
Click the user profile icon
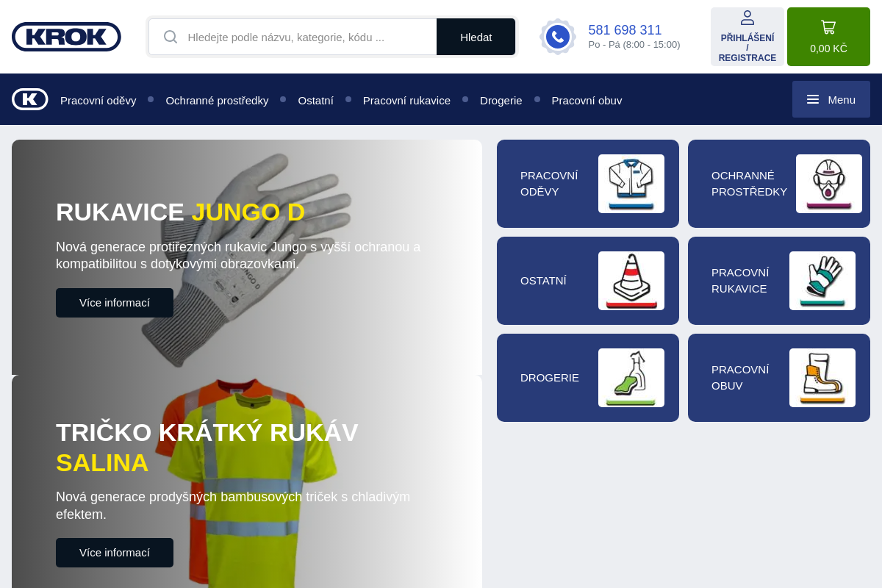(747, 18)
